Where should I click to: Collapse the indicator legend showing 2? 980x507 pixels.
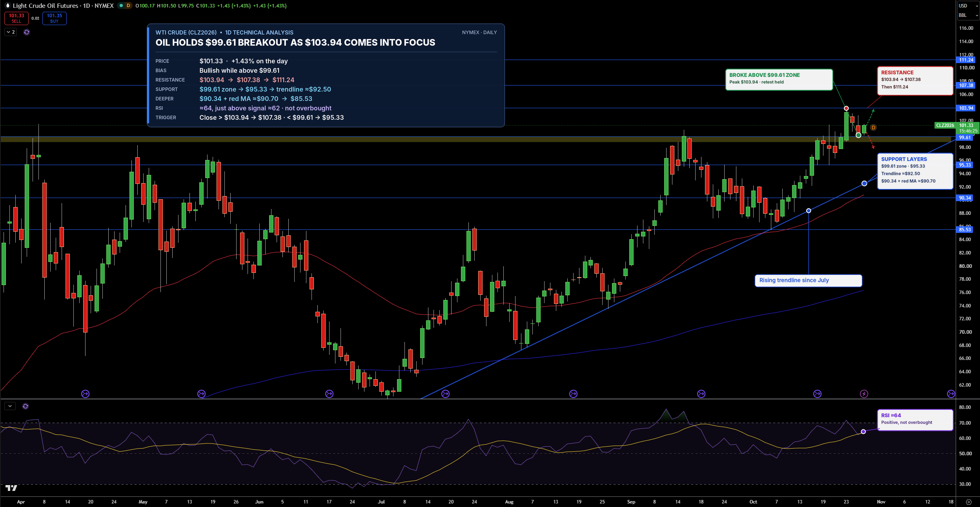(11, 32)
